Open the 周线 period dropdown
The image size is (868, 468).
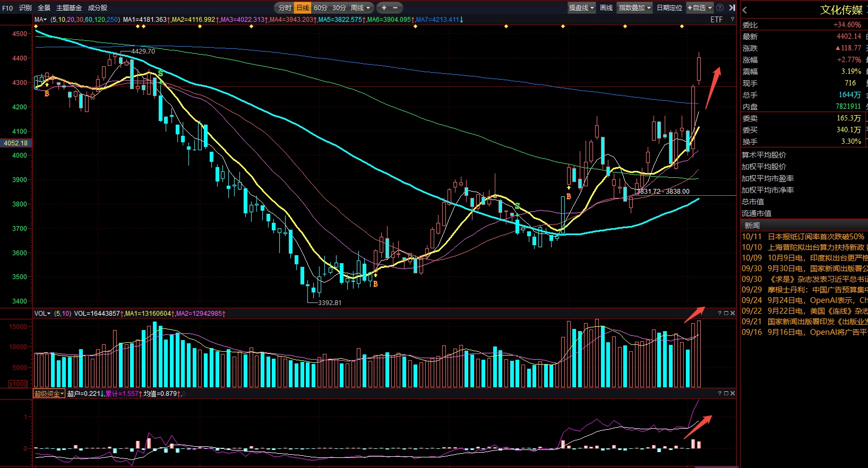[x=360, y=8]
